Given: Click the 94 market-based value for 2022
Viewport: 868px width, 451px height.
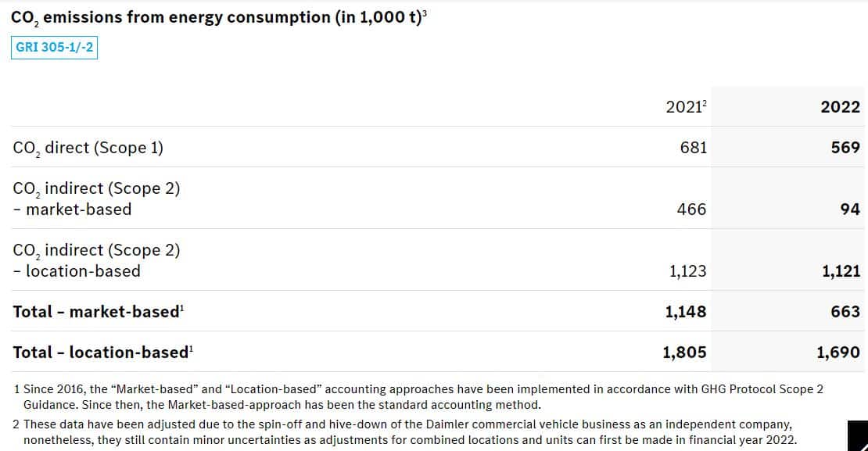Looking at the screenshot, I should coord(850,209).
